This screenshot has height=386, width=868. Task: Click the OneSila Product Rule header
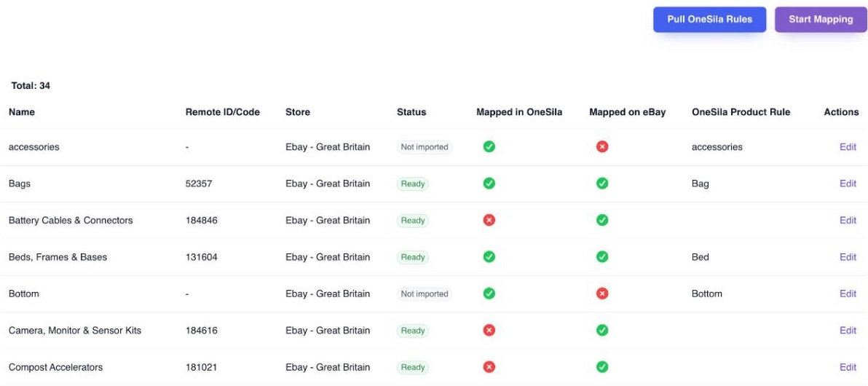(x=741, y=112)
